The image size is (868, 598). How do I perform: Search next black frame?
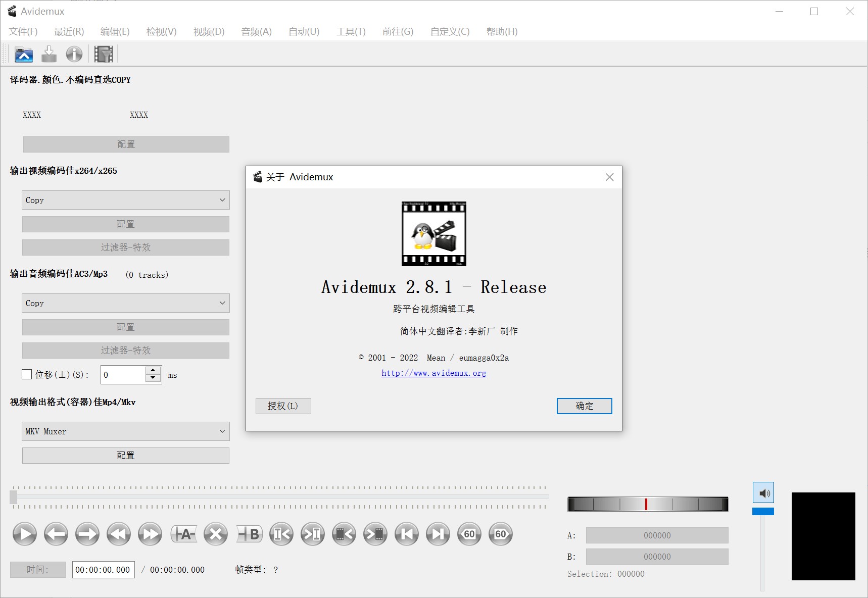coord(375,534)
